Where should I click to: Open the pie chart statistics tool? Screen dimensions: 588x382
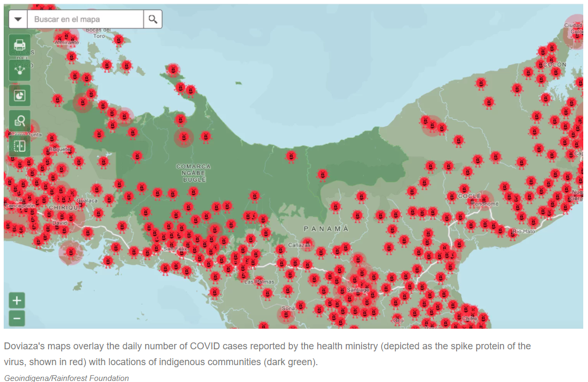coord(20,96)
